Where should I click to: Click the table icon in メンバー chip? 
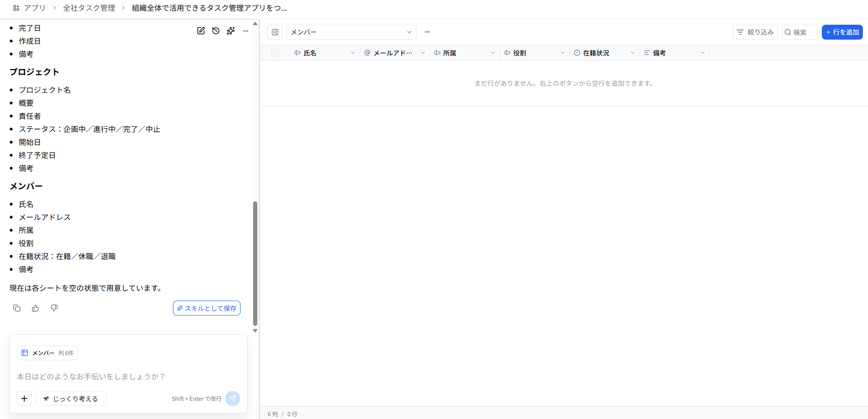pos(25,353)
